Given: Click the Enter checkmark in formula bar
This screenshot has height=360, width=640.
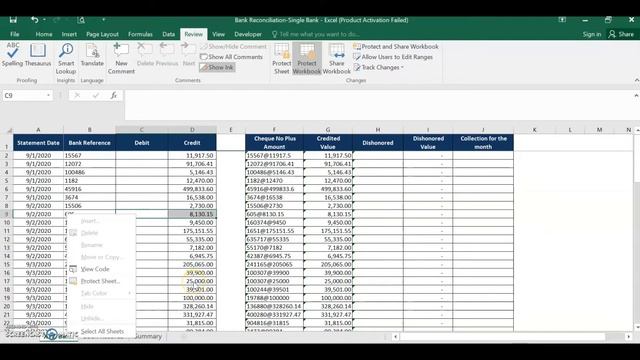Looking at the screenshot, I should point(96,96).
